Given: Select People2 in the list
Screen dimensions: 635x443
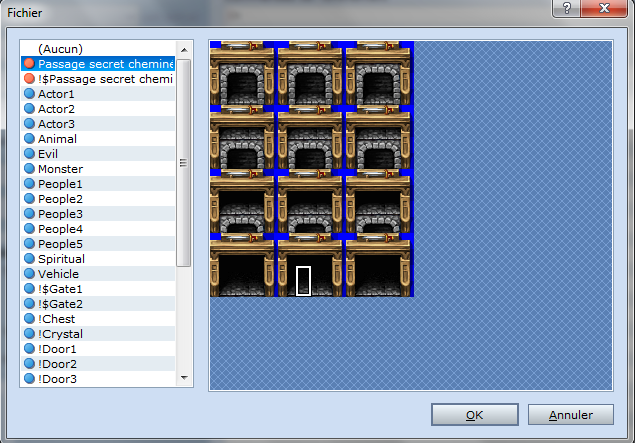Looking at the screenshot, I should coord(98,199).
